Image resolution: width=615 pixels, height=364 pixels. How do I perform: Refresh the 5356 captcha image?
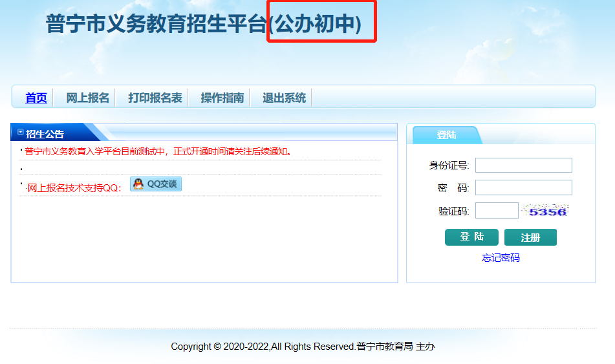click(x=545, y=211)
